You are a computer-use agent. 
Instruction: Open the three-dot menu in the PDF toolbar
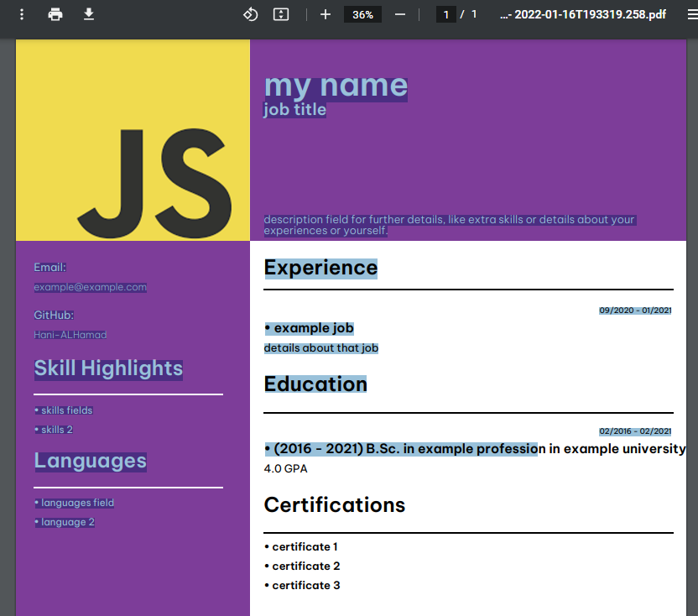tap(21, 15)
